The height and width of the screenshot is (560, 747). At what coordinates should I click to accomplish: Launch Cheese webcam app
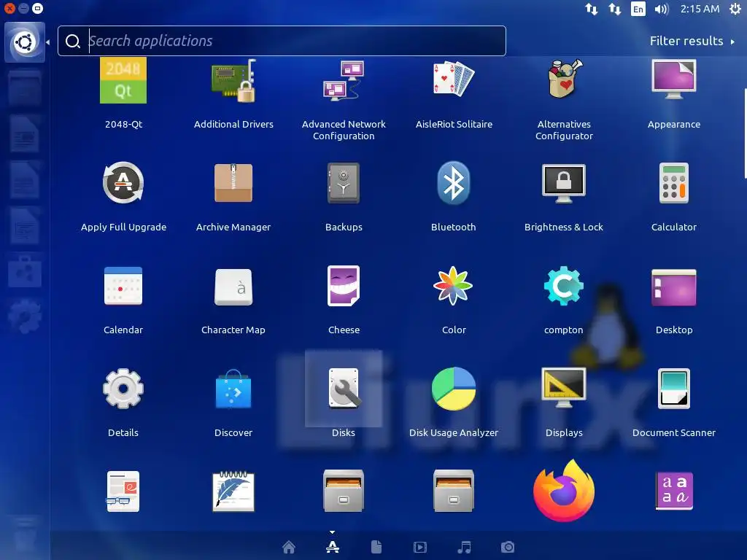click(x=344, y=286)
